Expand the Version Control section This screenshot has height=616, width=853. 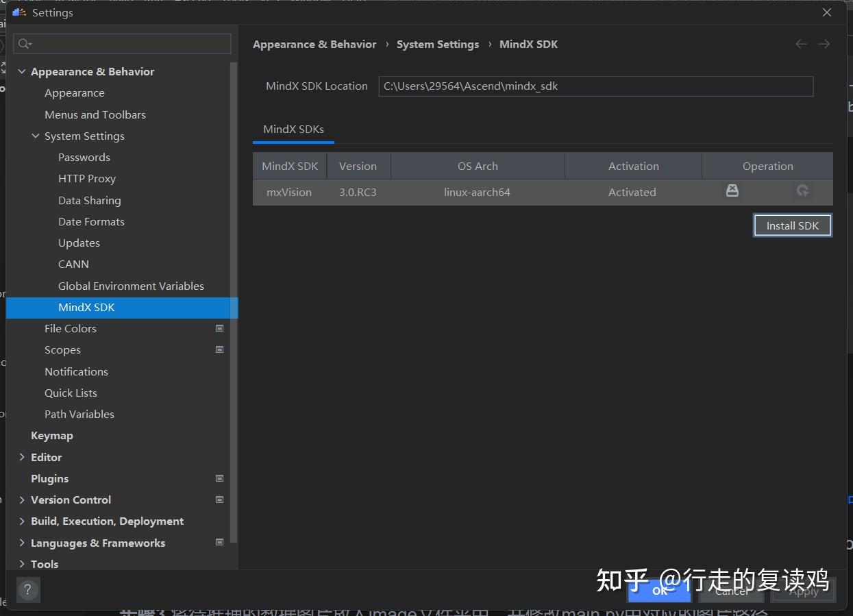coord(22,500)
